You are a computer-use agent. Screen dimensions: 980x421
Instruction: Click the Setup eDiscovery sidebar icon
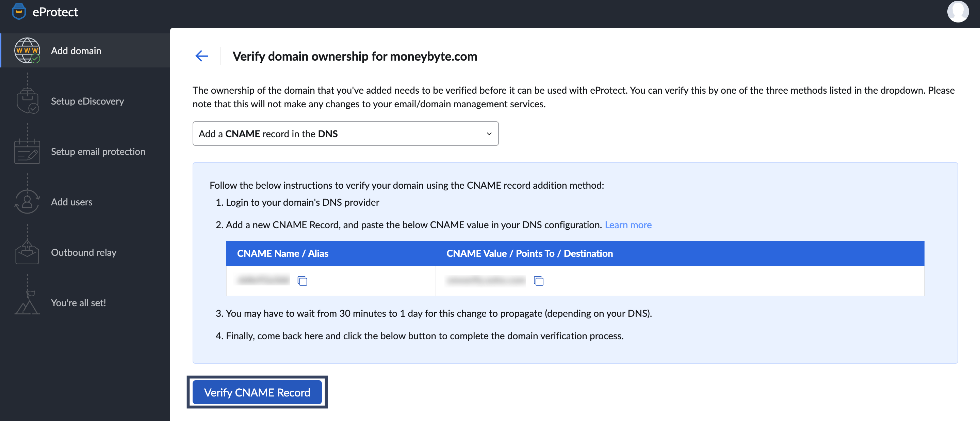pyautogui.click(x=27, y=101)
